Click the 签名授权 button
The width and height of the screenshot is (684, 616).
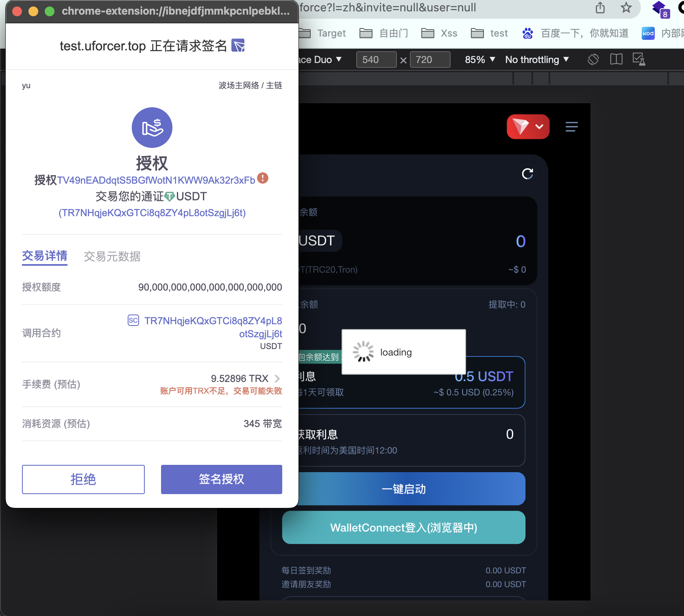tap(221, 479)
